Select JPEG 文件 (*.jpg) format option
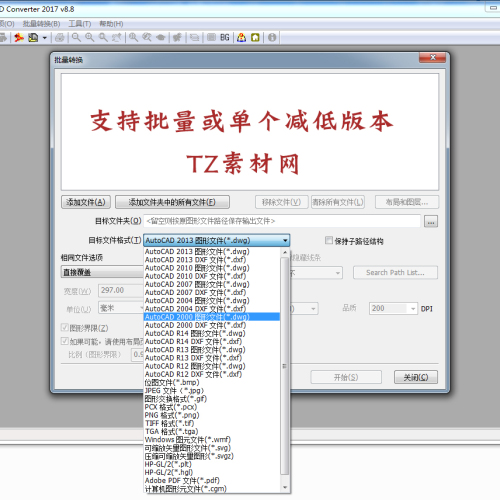500x500 pixels. coord(212,390)
